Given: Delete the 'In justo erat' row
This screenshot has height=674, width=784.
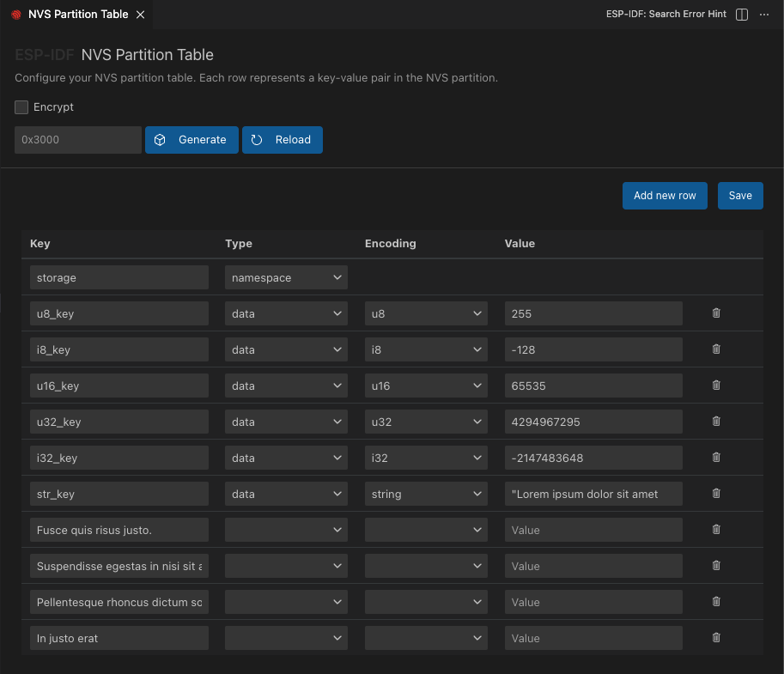Looking at the screenshot, I should click(716, 638).
